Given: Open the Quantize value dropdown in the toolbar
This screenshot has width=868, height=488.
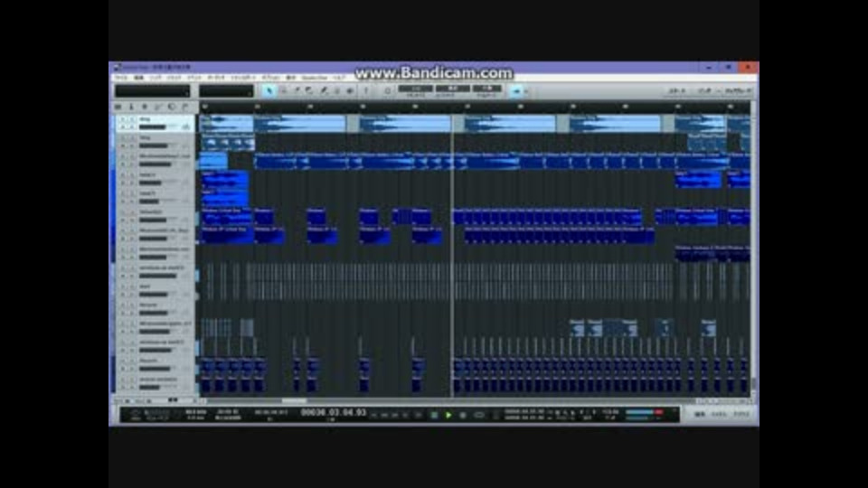Looking at the screenshot, I should pyautogui.click(x=416, y=89).
